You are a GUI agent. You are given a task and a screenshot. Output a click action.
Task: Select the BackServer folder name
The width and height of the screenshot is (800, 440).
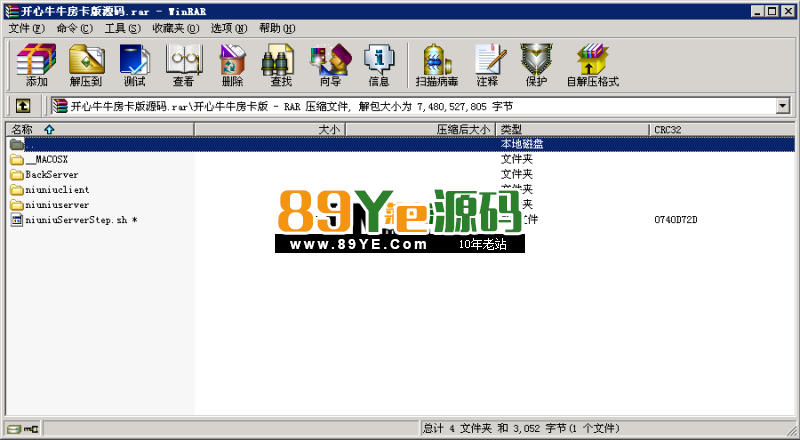pos(52,175)
